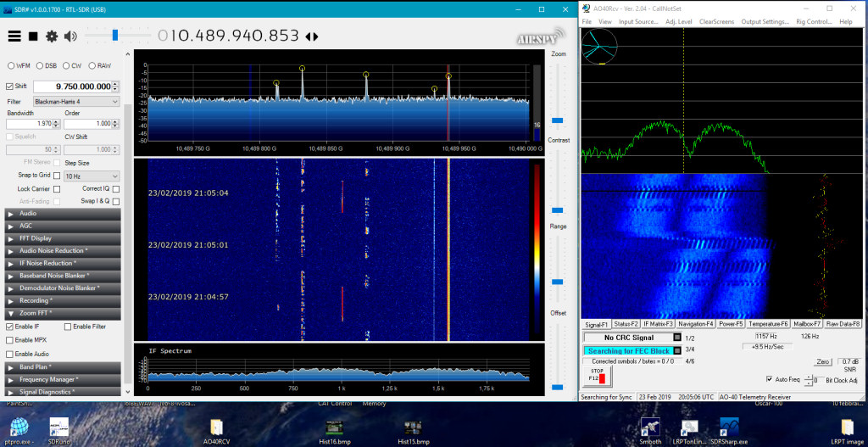Open ClearScreens menu
This screenshot has width=868, height=447.
[716, 21]
